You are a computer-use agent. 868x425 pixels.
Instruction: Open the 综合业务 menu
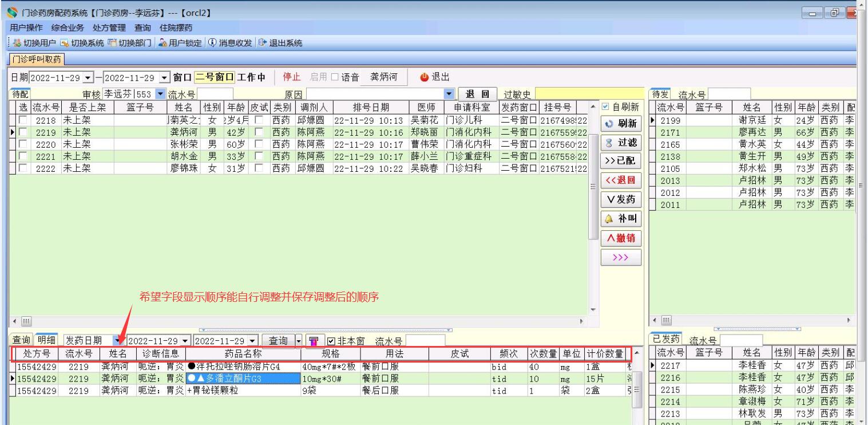pyautogui.click(x=68, y=27)
